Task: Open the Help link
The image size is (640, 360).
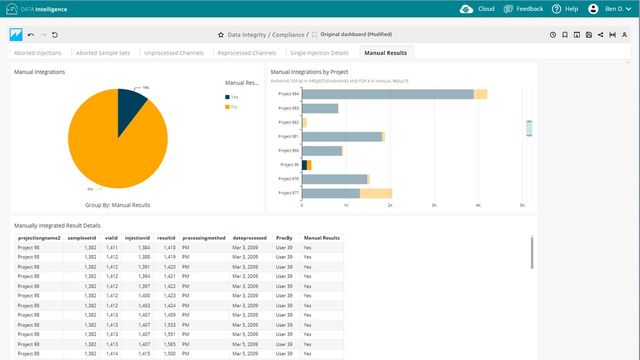Action: click(571, 9)
